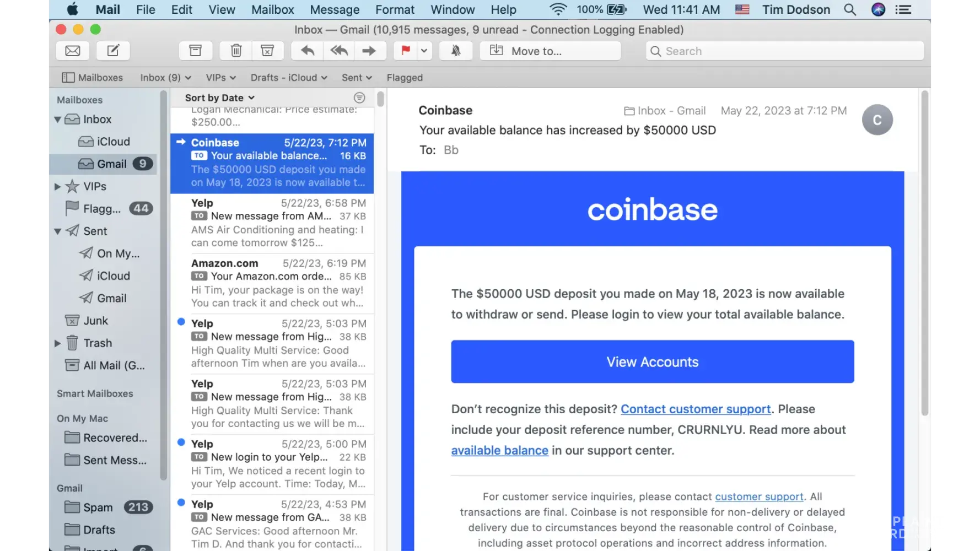The image size is (980, 551).
Task: Open the filter icon in message list header
Action: [359, 98]
